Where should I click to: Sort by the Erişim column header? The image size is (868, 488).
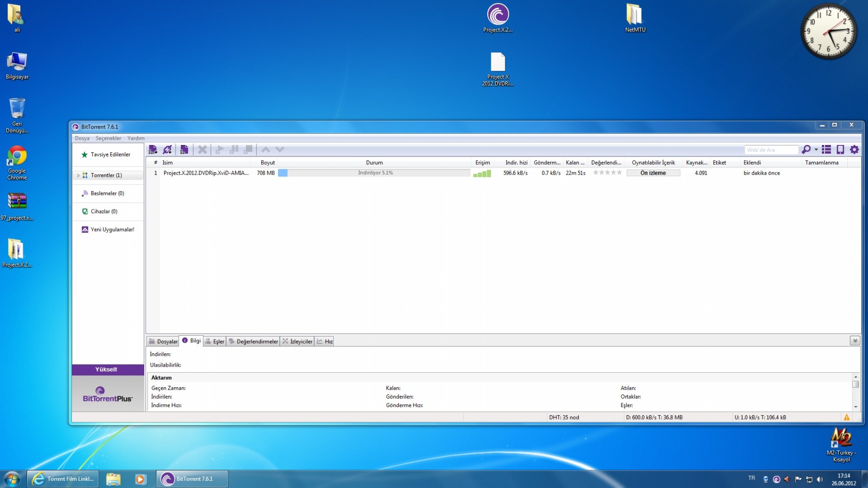(483, 162)
